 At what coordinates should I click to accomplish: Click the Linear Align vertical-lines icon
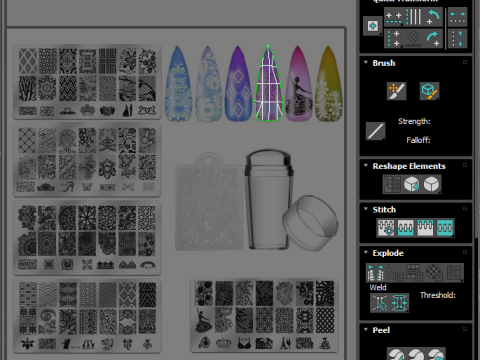coord(414,17)
